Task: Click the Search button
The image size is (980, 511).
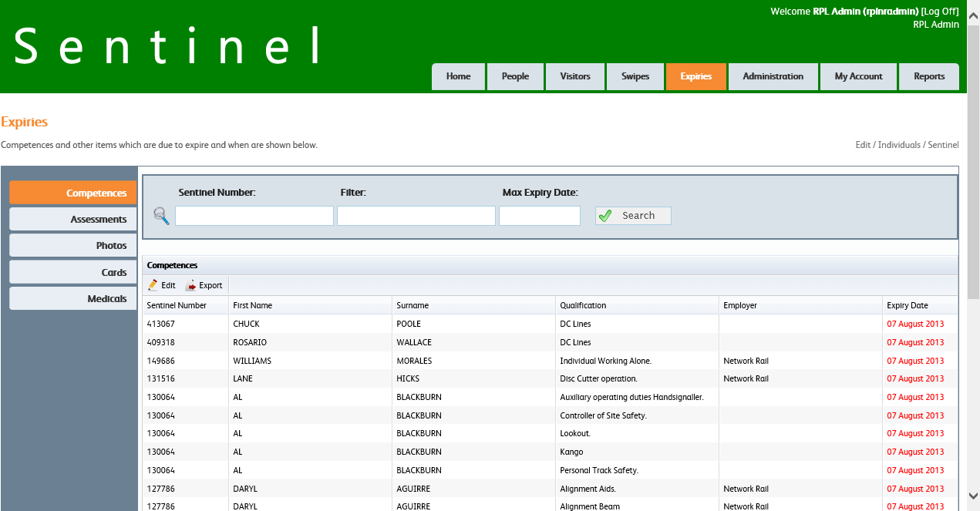Action: click(633, 216)
